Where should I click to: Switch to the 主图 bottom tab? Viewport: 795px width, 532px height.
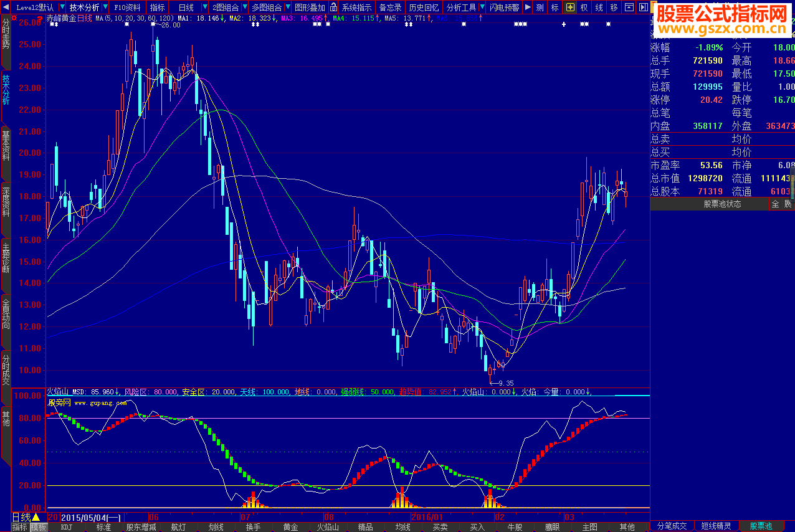pos(590,527)
